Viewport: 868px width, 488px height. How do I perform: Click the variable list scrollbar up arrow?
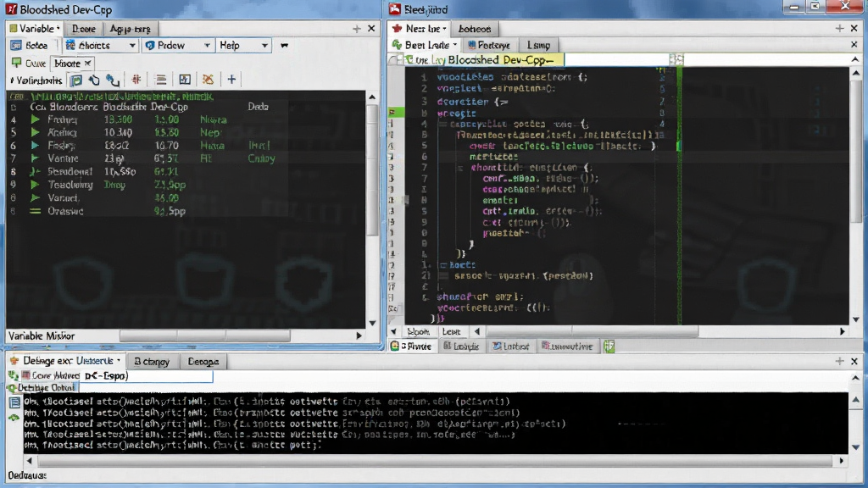372,97
